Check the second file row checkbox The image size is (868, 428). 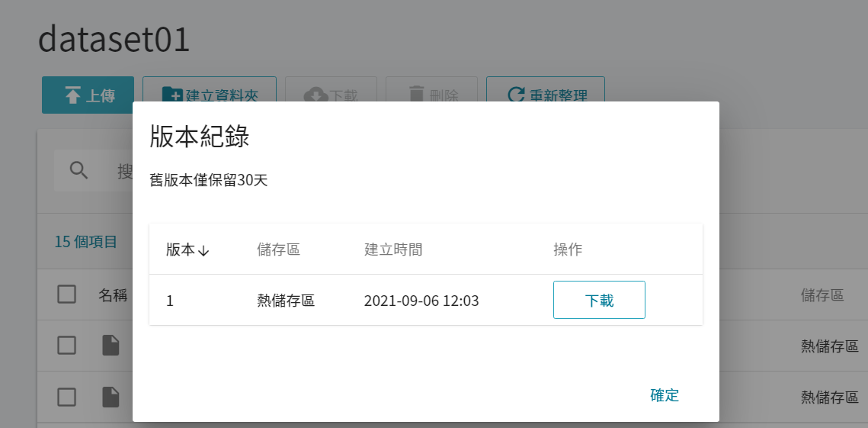[66, 397]
